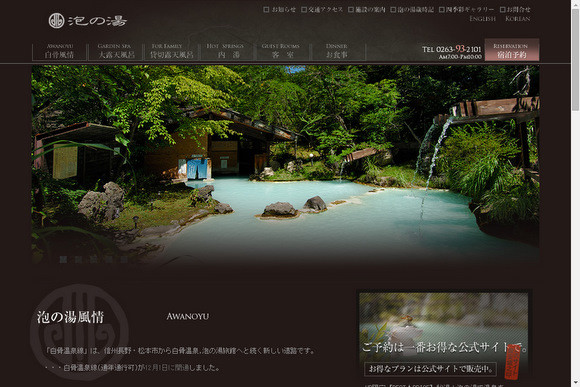The width and height of the screenshot is (580, 387).
Task: Click the square icon beside お問合せ
Action: click(503, 10)
